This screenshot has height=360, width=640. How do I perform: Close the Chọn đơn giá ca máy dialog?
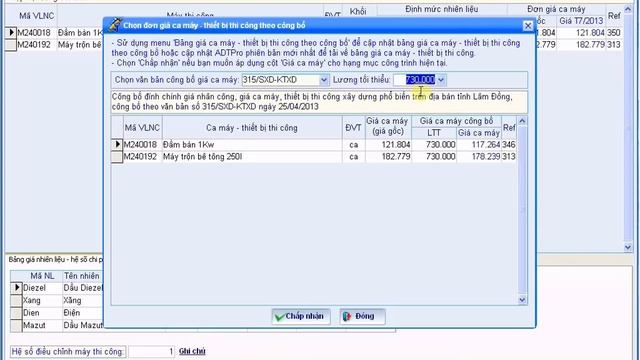point(528,26)
